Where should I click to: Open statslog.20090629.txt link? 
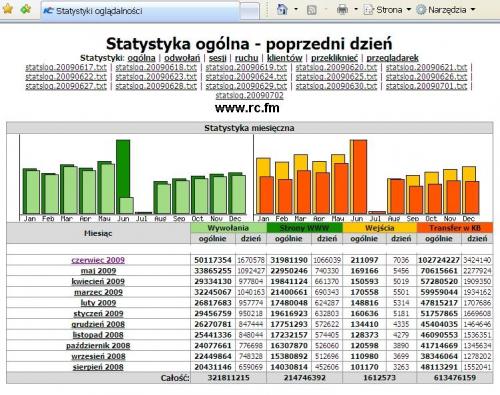click(246, 86)
